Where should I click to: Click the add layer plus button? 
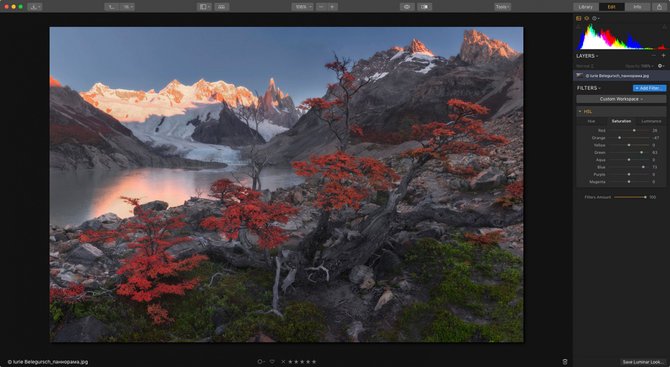point(663,56)
